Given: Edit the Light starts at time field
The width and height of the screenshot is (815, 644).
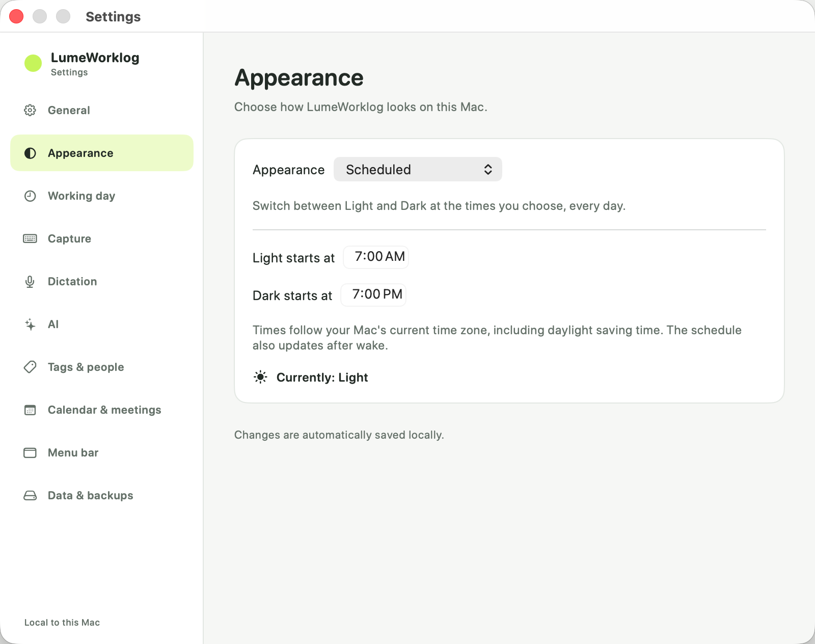Looking at the screenshot, I should click(x=376, y=257).
